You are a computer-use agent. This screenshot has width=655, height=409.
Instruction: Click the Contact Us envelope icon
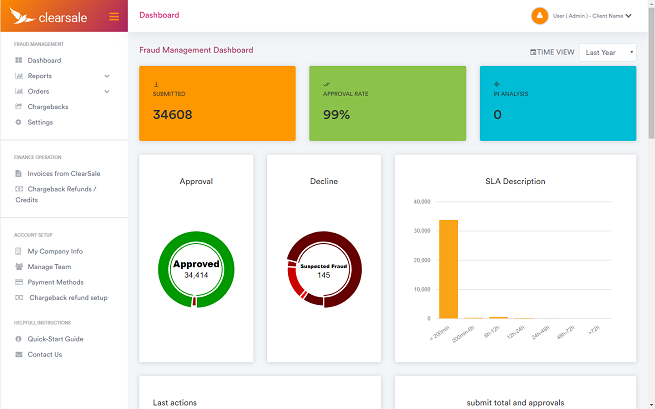(x=18, y=354)
